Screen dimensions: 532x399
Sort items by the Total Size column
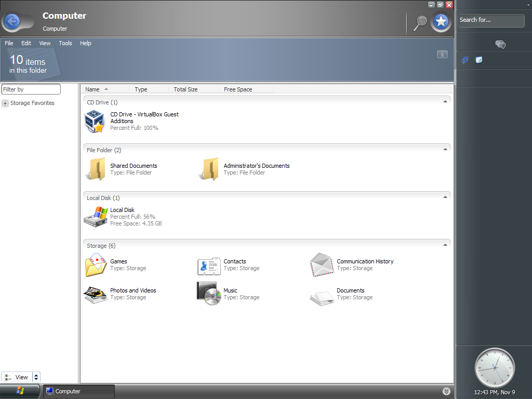[185, 89]
